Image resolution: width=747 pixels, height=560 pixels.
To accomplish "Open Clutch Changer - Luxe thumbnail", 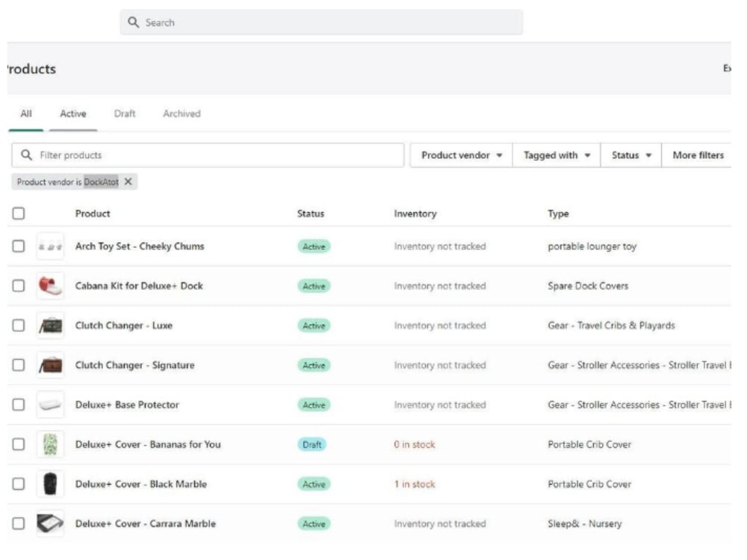I will coord(50,326).
